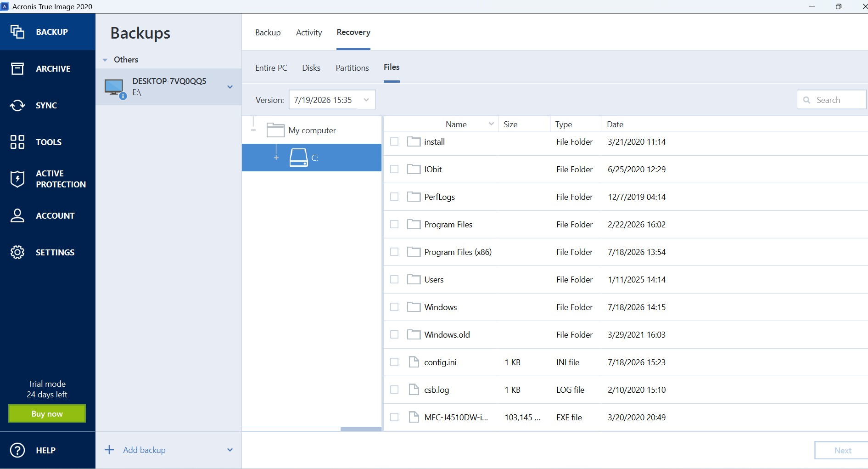Click the Windows folder icon

click(414, 307)
